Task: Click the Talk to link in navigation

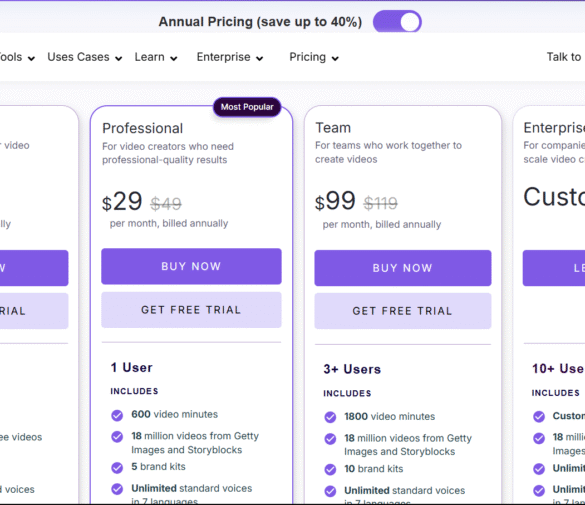Action: tap(565, 57)
